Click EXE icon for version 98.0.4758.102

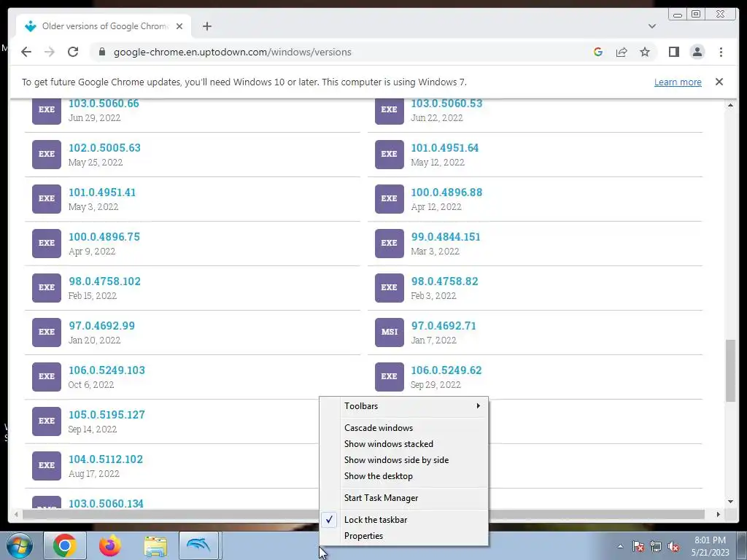(47, 287)
